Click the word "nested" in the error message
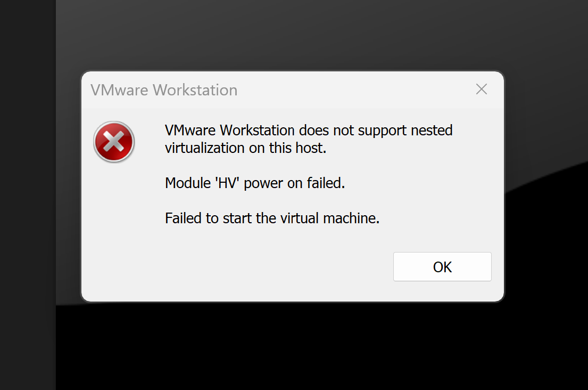This screenshot has width=588, height=390. pos(432,130)
